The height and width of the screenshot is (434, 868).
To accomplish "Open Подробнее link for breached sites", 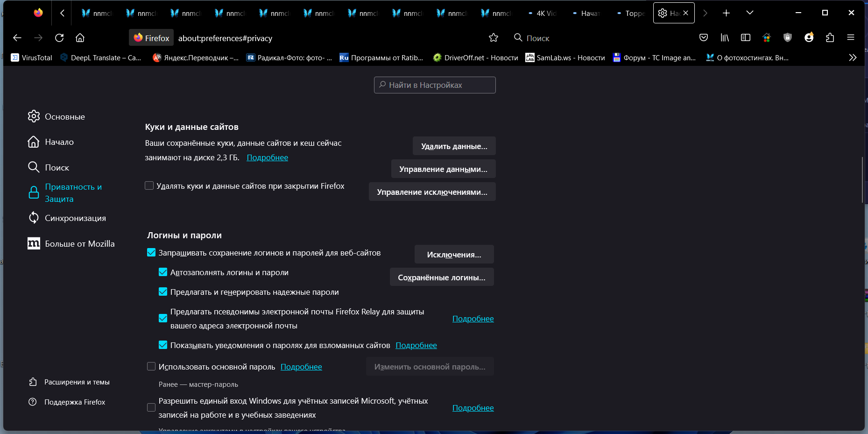I will [x=416, y=345].
